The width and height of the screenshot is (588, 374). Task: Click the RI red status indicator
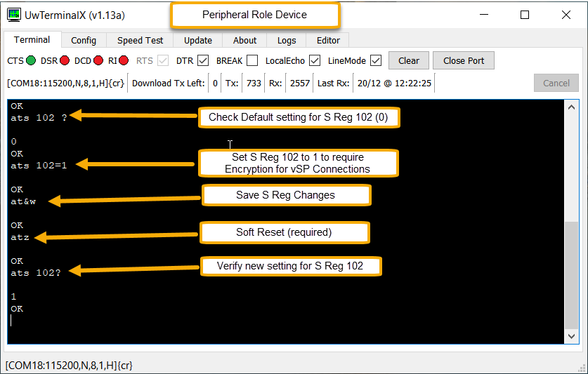(124, 60)
